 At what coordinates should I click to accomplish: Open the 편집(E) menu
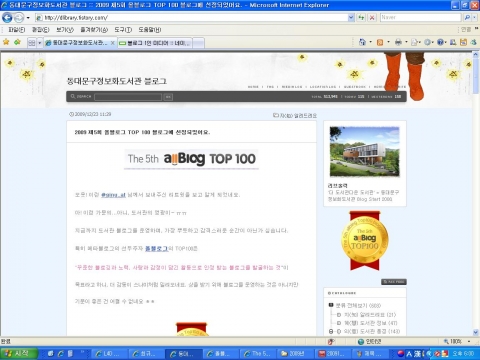point(40,30)
